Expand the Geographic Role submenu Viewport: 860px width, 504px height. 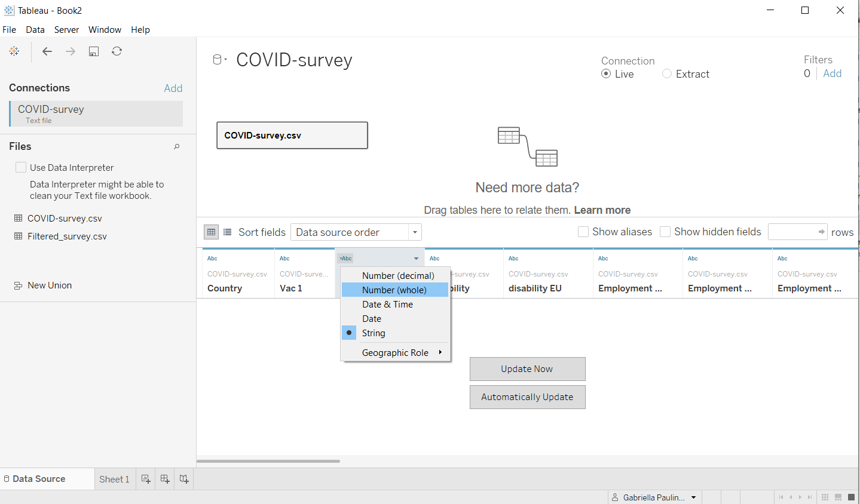pyautogui.click(x=396, y=352)
